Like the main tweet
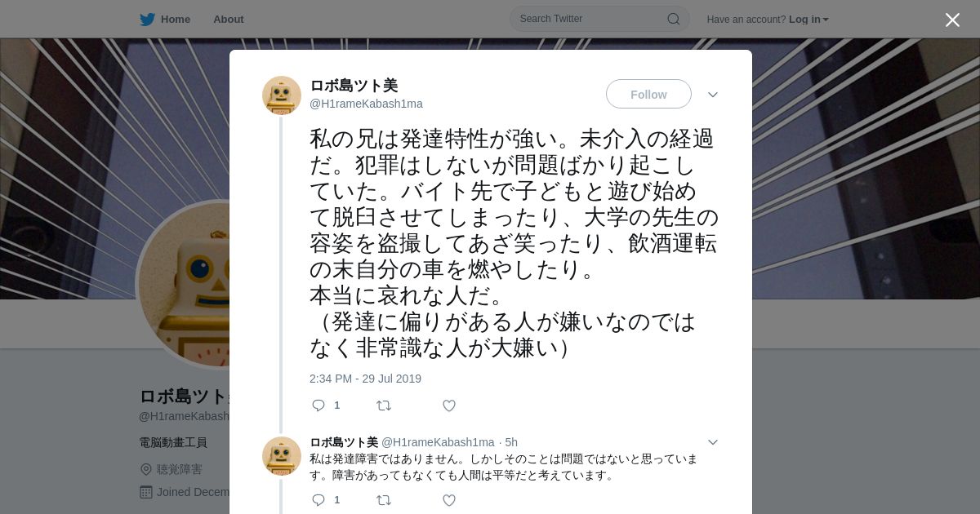Viewport: 980px width, 514px height. coord(449,405)
